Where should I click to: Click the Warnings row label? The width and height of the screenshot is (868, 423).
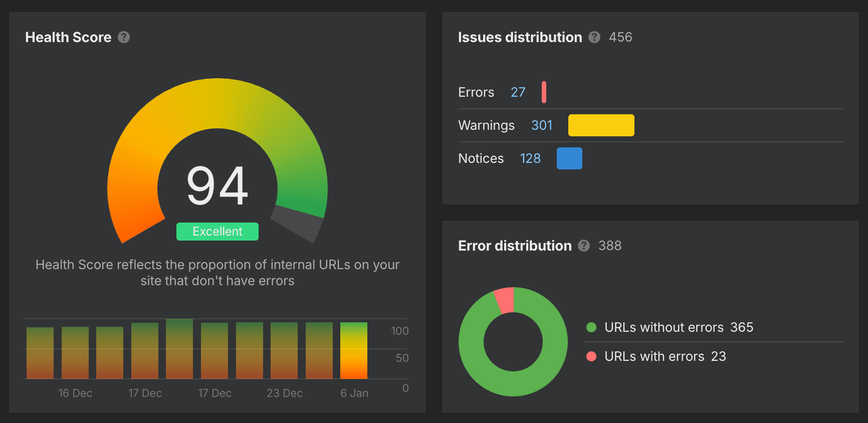[487, 125]
